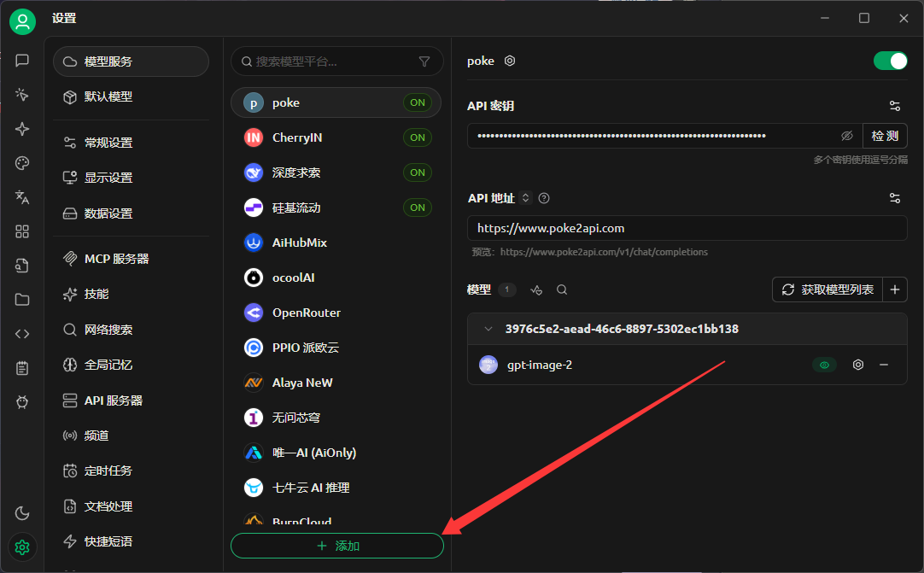The width and height of the screenshot is (924, 573).
Task: Select the Alaya NeW provider
Action: [336, 383]
